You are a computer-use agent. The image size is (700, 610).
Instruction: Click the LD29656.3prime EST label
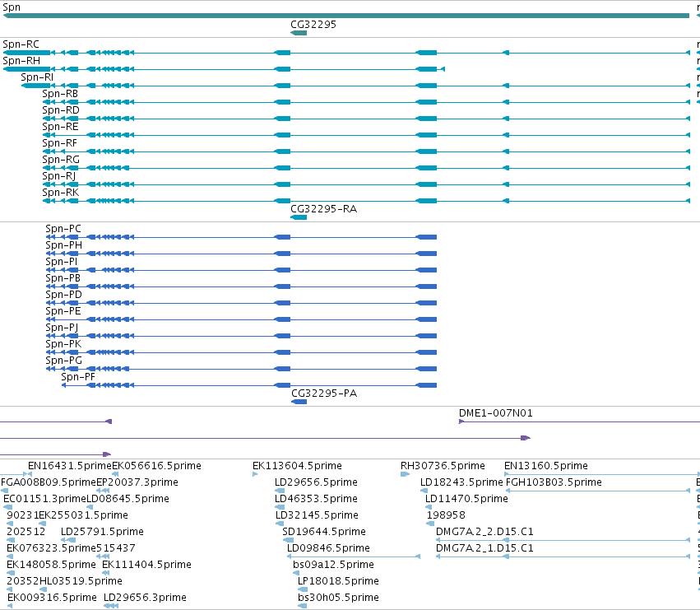pos(145,598)
